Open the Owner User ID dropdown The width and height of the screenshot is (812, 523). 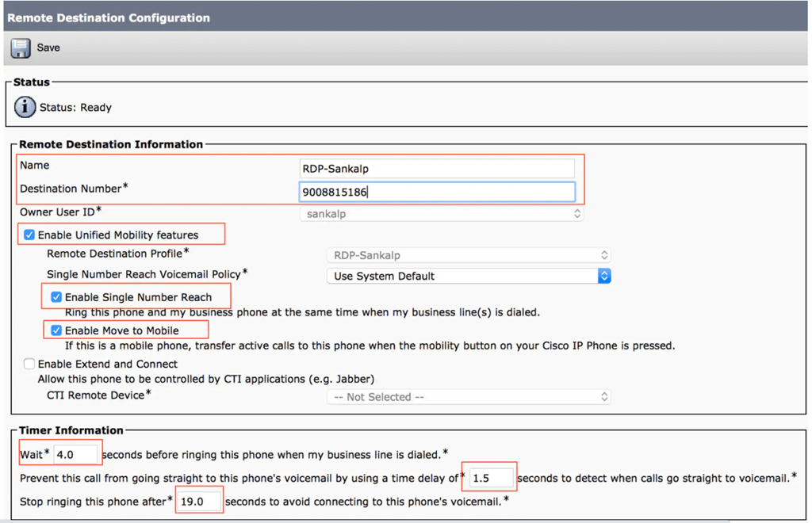tap(441, 214)
